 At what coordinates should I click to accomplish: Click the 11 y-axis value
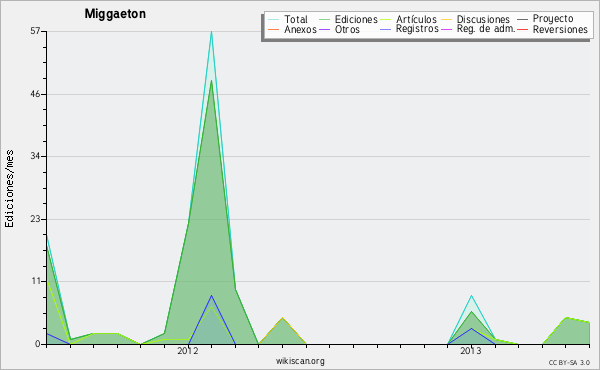click(x=36, y=281)
